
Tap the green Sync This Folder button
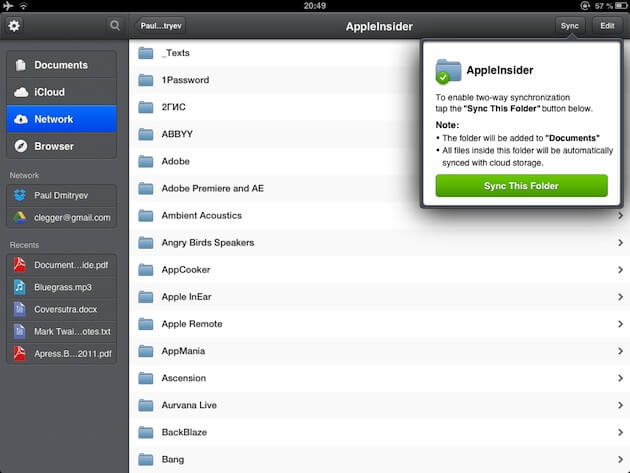tap(521, 186)
